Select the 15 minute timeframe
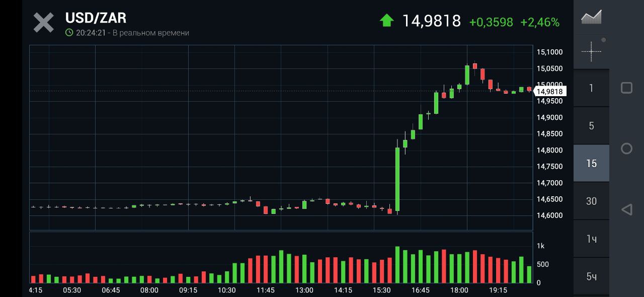Viewport: 644px width, 297px height. [x=591, y=163]
